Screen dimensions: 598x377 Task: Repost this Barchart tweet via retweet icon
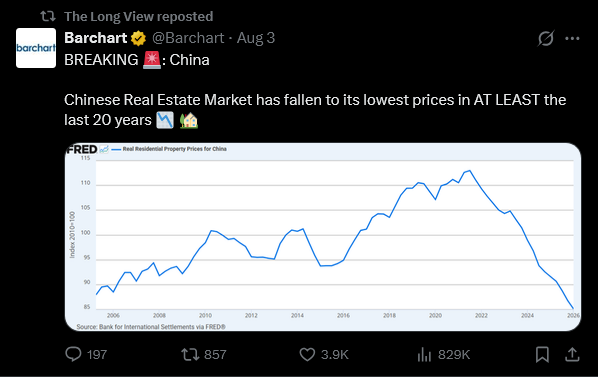(x=190, y=354)
